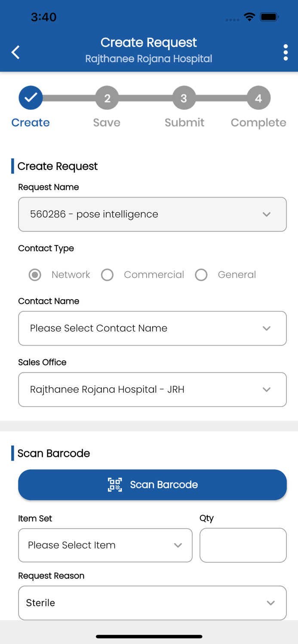Tap the step 2 Save circle
The width and height of the screenshot is (298, 644).
coord(107,98)
